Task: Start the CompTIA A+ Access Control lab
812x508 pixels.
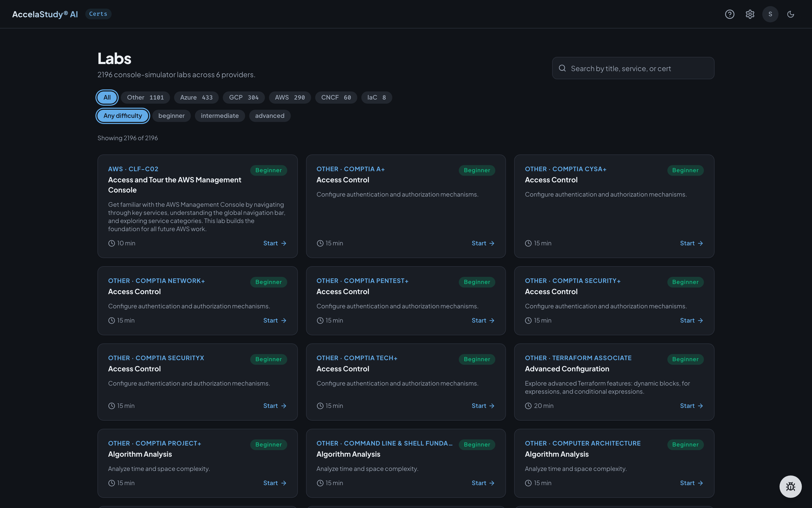Action: tap(483, 243)
